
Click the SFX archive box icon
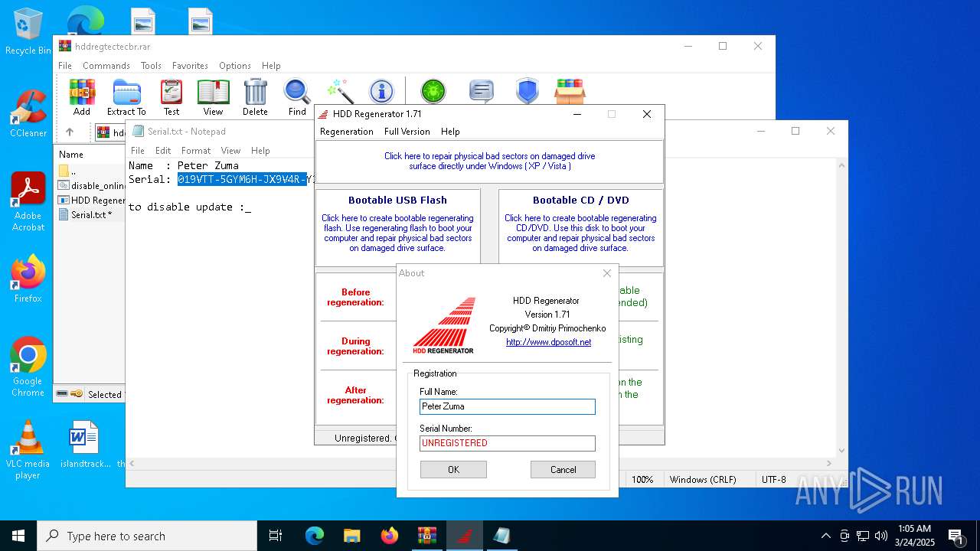570,91
